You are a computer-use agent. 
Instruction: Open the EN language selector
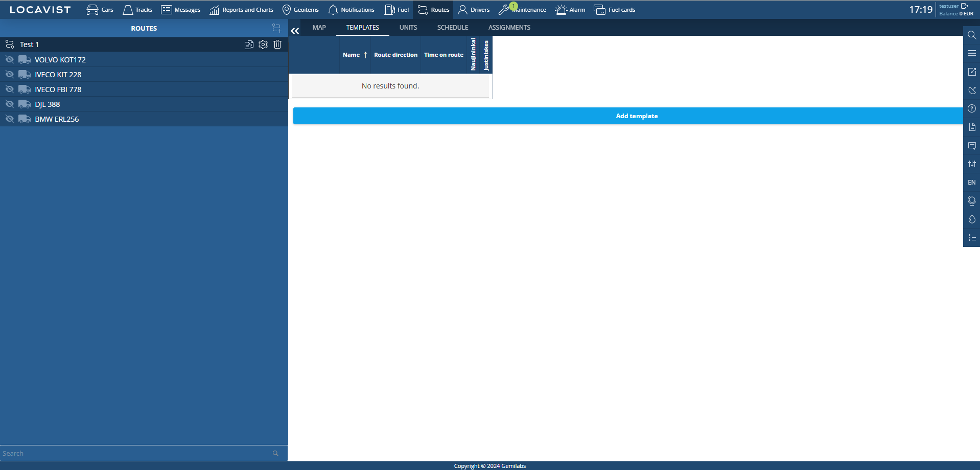[972, 183]
